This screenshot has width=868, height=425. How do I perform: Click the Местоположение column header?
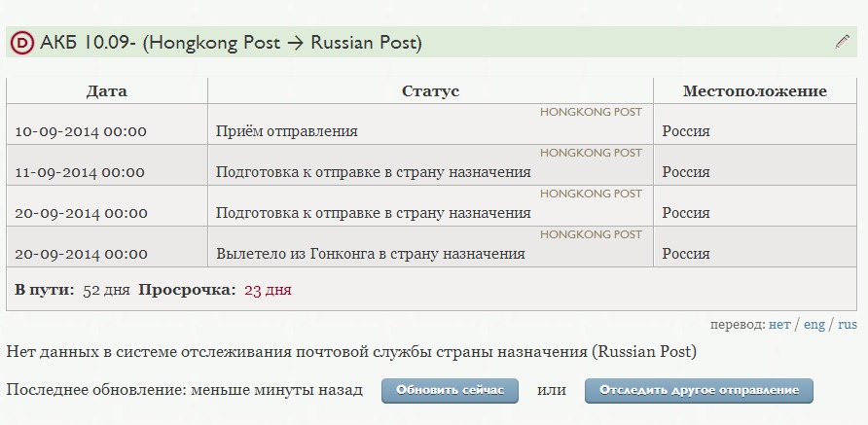coord(754,90)
